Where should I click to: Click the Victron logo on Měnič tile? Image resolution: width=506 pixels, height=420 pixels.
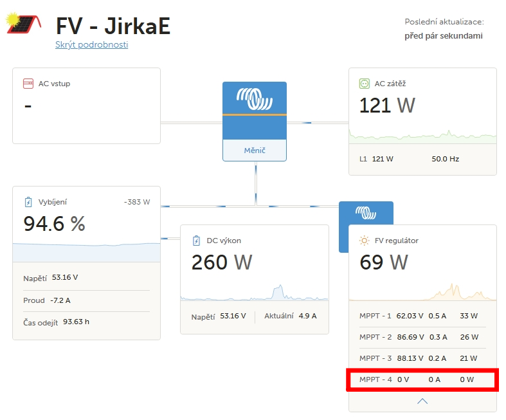(x=255, y=99)
